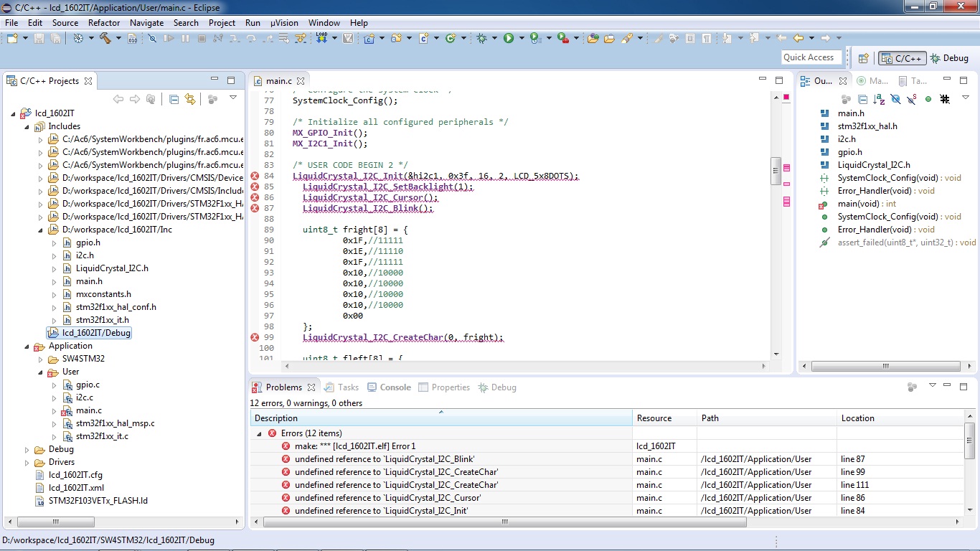Viewport: 980px width, 551px height.
Task: Click Collapse All in Projects panel
Action: point(174,99)
